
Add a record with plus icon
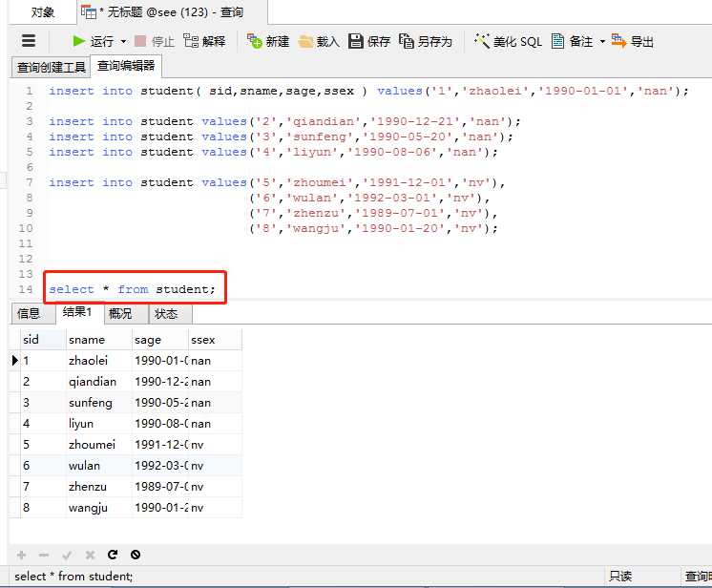21,555
